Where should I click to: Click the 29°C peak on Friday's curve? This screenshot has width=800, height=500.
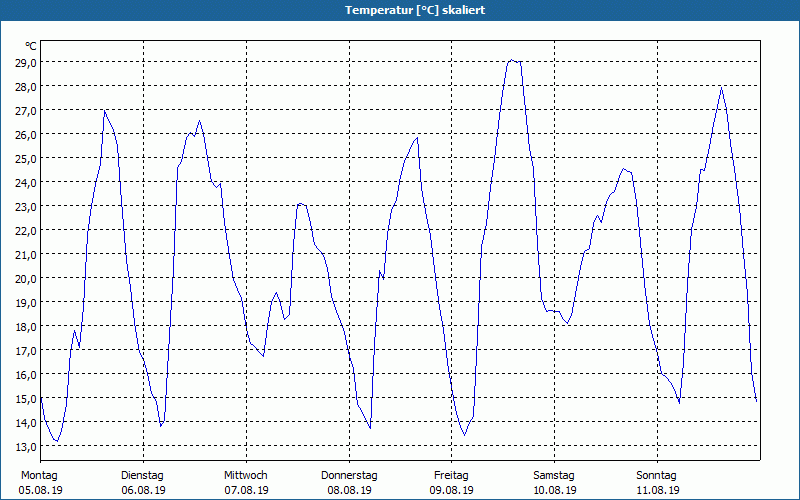[x=512, y=60]
